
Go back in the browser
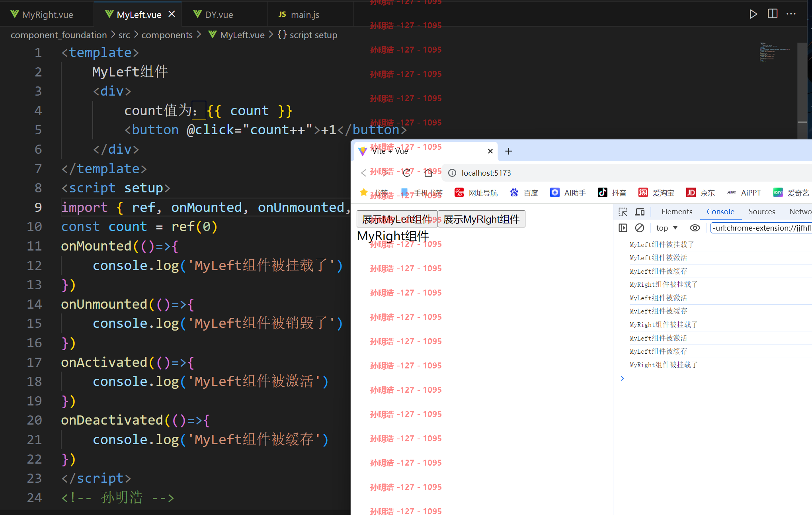point(363,173)
